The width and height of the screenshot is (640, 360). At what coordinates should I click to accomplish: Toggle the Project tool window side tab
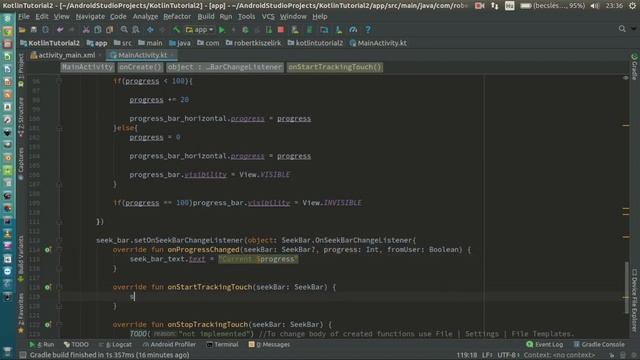tap(21, 69)
